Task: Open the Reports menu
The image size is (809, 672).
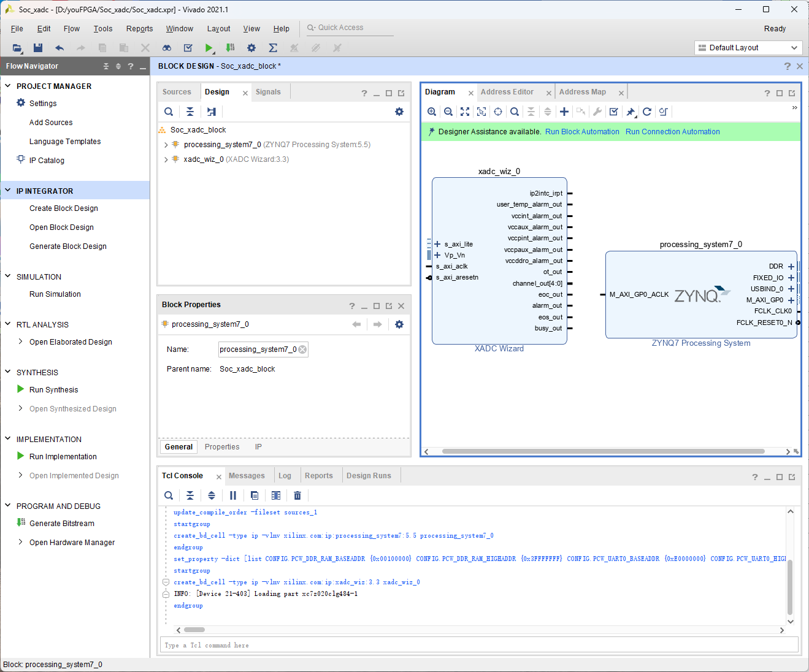Action: 140,29
